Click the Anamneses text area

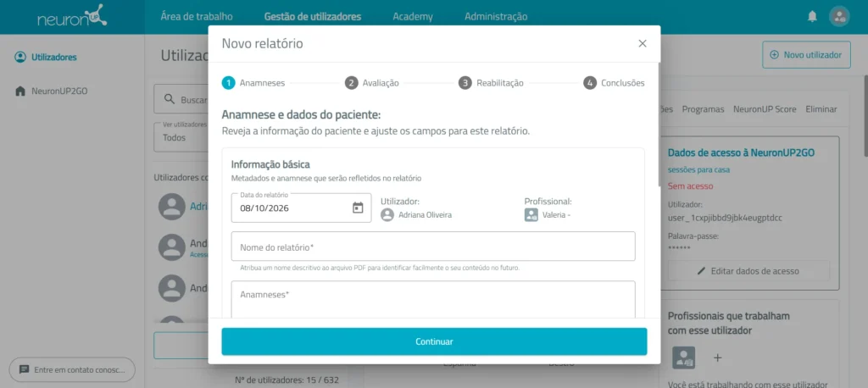point(433,299)
